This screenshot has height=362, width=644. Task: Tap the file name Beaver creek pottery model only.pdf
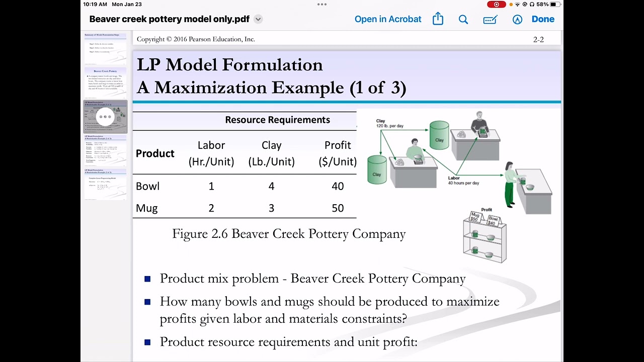pyautogui.click(x=169, y=19)
